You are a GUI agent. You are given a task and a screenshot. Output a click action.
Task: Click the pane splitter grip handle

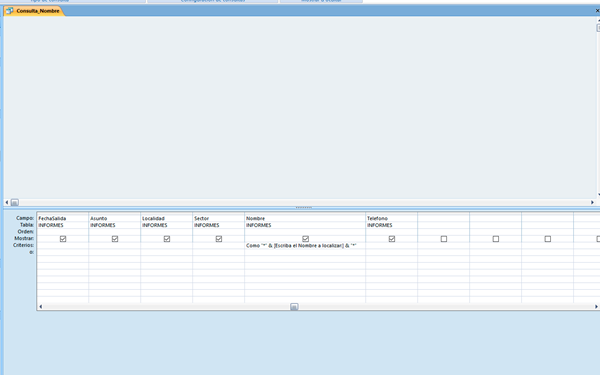pos(304,208)
